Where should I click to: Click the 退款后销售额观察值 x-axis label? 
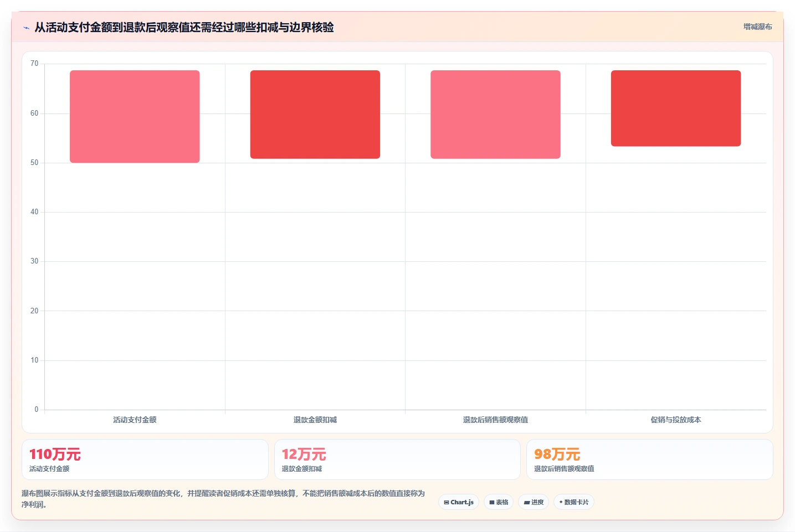[x=495, y=420]
